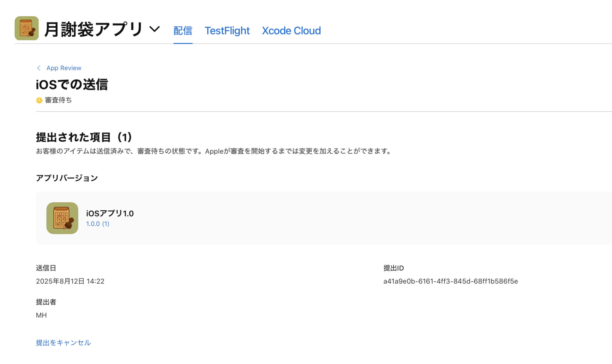
Task: Click the 提出された項目（1）heading
Action: pos(84,137)
